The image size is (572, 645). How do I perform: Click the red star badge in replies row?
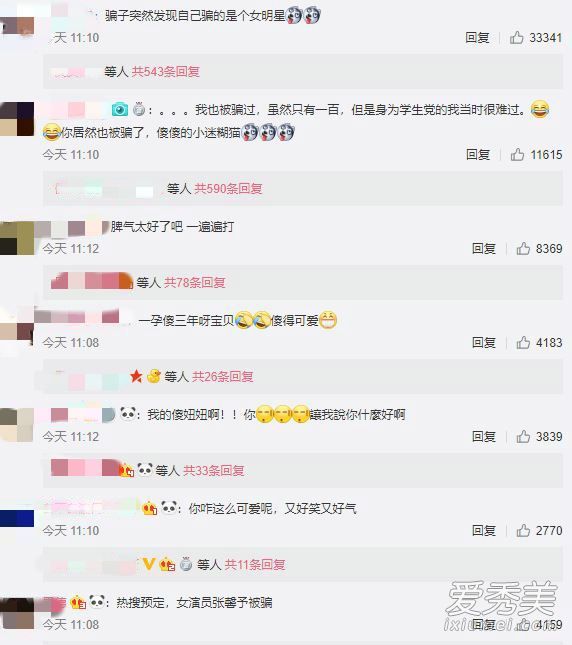tap(136, 376)
